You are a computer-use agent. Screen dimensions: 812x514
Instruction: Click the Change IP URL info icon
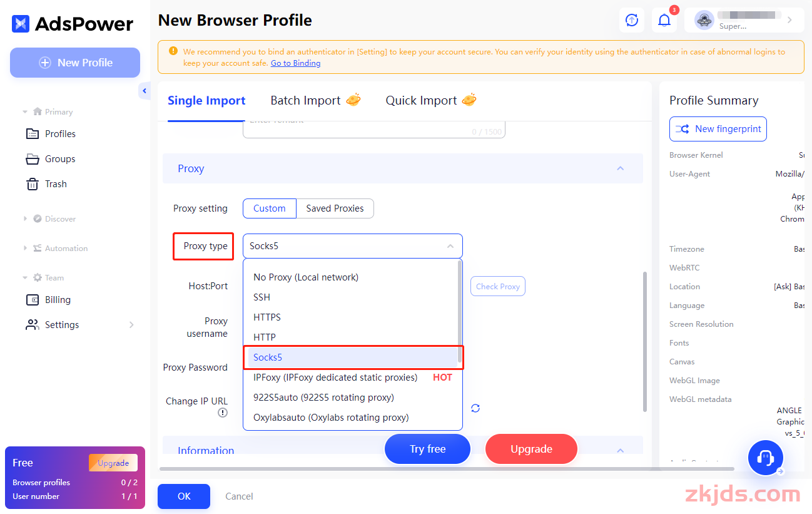pyautogui.click(x=223, y=413)
